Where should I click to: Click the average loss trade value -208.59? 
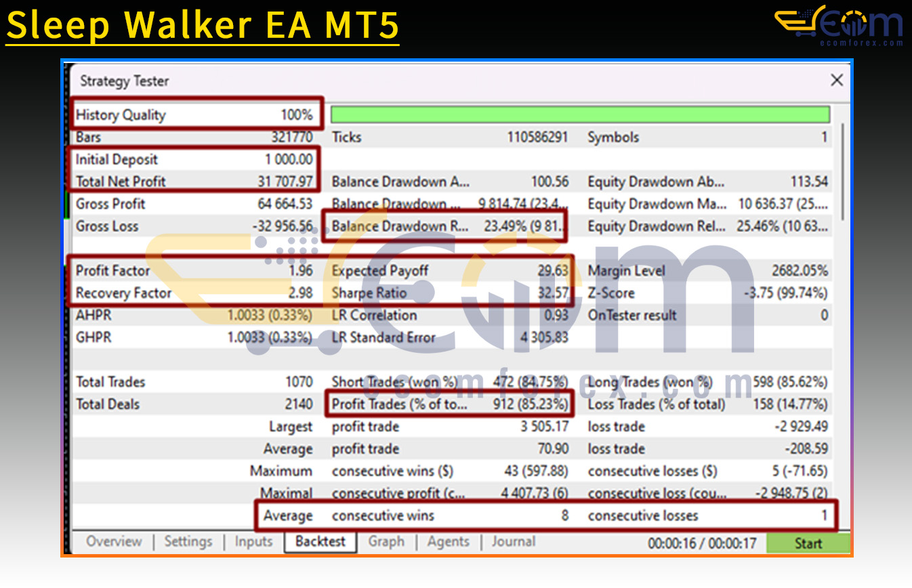pos(807,449)
